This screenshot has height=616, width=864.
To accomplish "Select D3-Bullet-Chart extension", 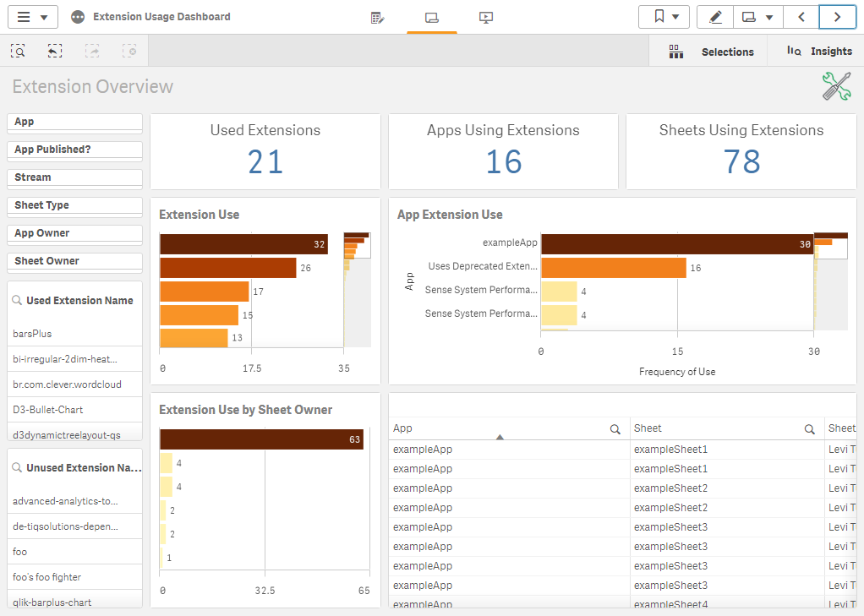I will tap(75, 409).
